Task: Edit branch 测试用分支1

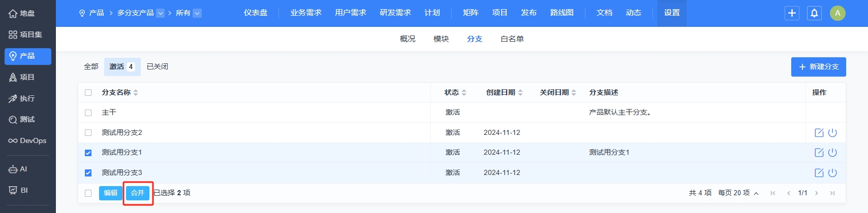Action: point(819,153)
